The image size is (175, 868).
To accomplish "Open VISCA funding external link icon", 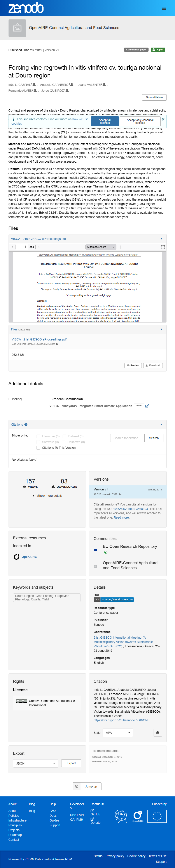I will point(147,406).
